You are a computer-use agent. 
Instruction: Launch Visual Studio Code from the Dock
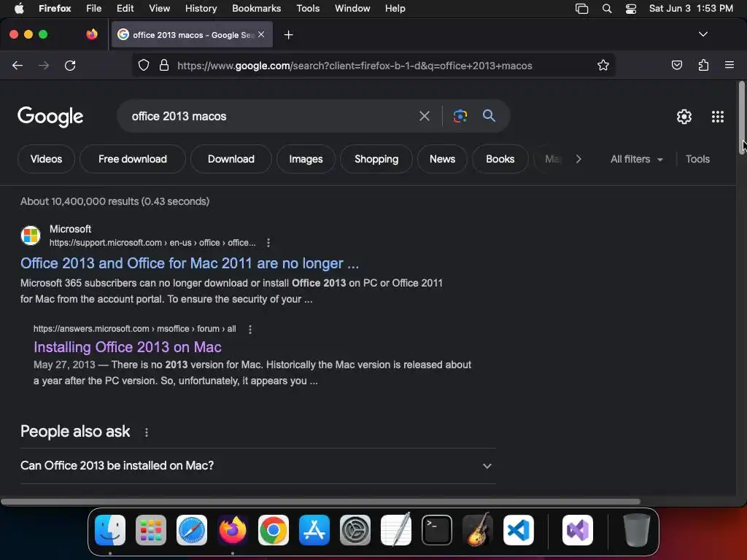click(x=519, y=530)
